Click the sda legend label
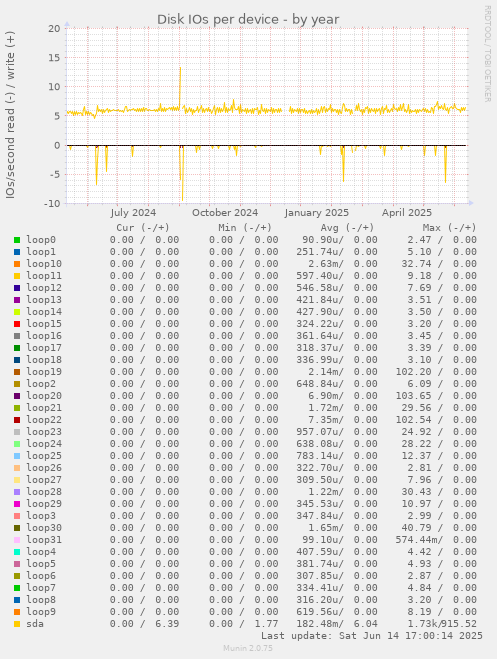Image resolution: width=497 pixels, height=659 pixels. click(35, 624)
